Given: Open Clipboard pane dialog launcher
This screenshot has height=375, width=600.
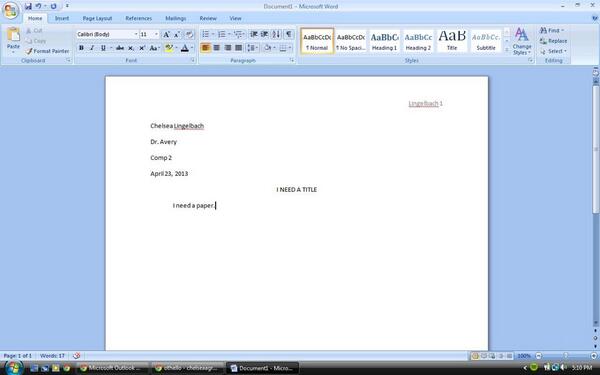Looking at the screenshot, I should [68, 60].
